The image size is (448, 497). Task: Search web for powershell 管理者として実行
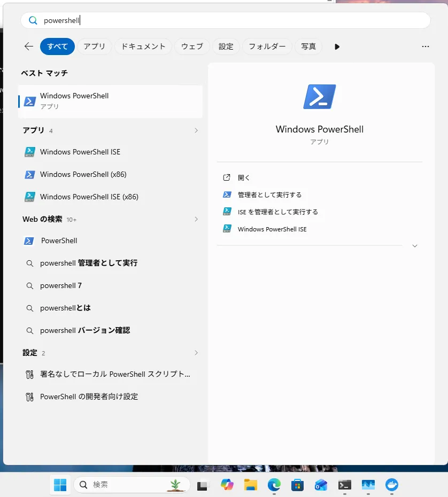(110, 263)
